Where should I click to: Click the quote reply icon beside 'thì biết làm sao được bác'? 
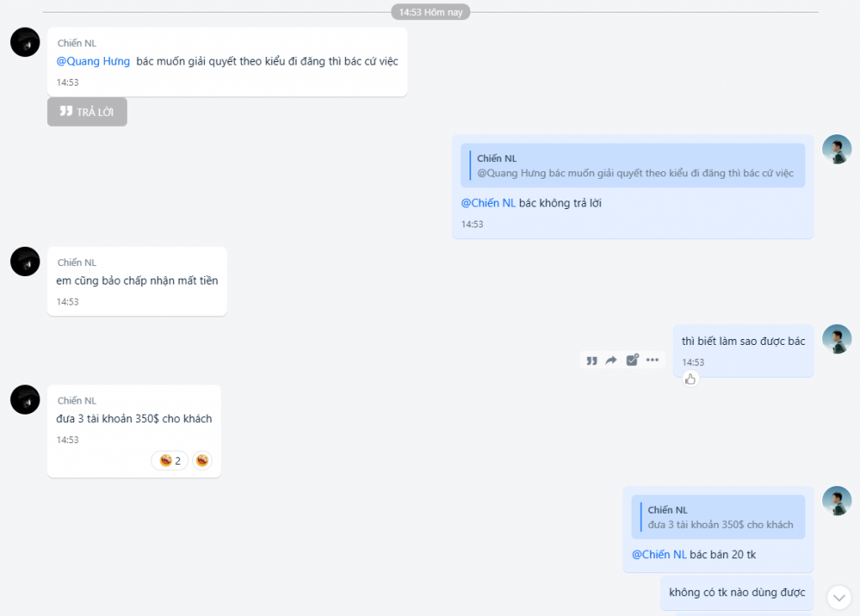point(592,360)
